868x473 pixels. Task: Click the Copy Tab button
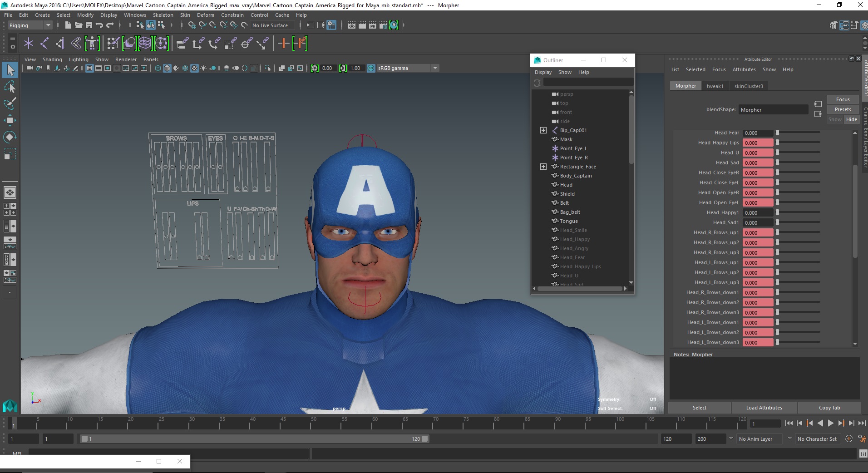coord(829,408)
